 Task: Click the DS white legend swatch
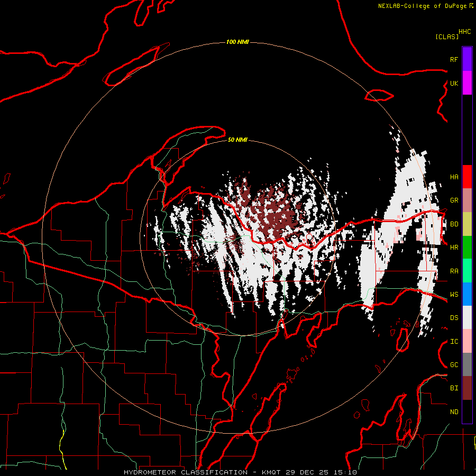pos(467,317)
